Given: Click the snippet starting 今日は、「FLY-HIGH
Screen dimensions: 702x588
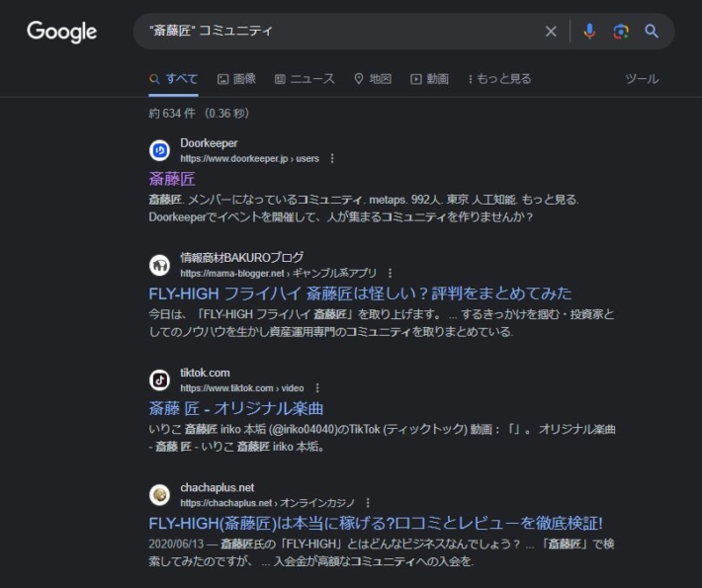Looking at the screenshot, I should pyautogui.click(x=382, y=323).
